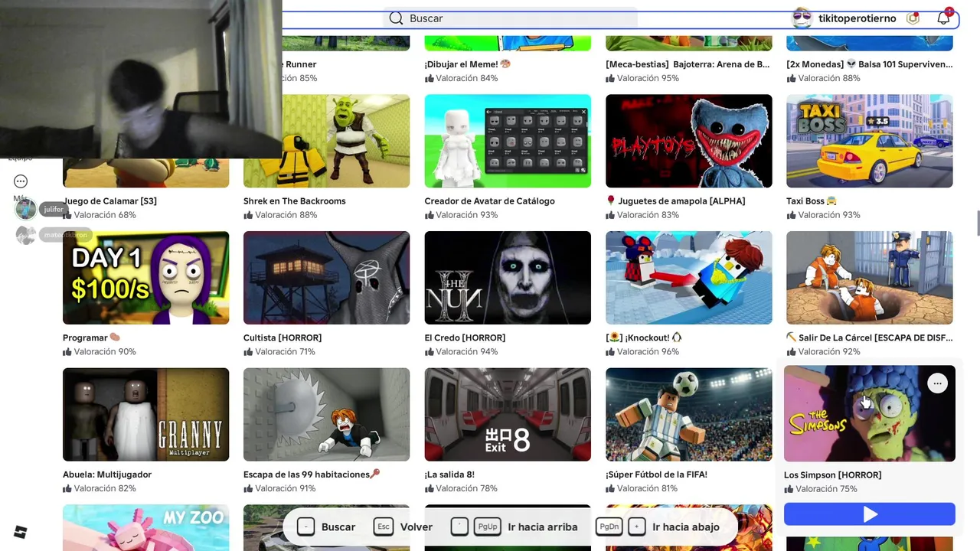Click the Los Simpson [HORROR] title

pyautogui.click(x=833, y=475)
